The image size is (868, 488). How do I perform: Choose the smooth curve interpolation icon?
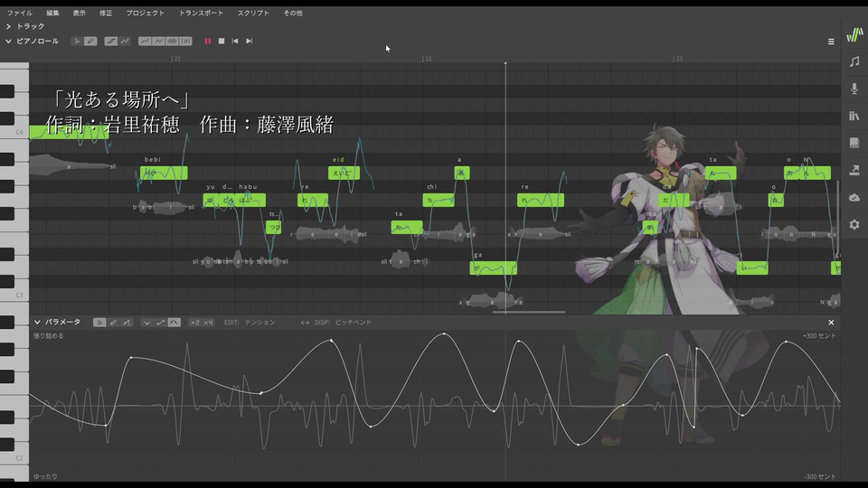click(174, 322)
